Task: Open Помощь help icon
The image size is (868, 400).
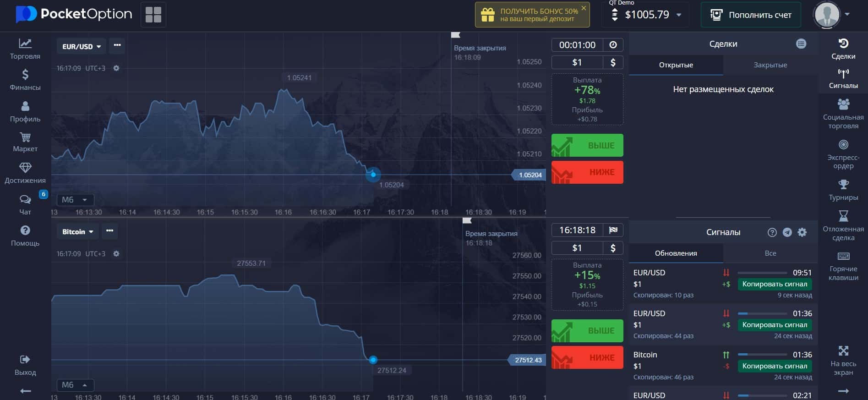Action: 25,236
